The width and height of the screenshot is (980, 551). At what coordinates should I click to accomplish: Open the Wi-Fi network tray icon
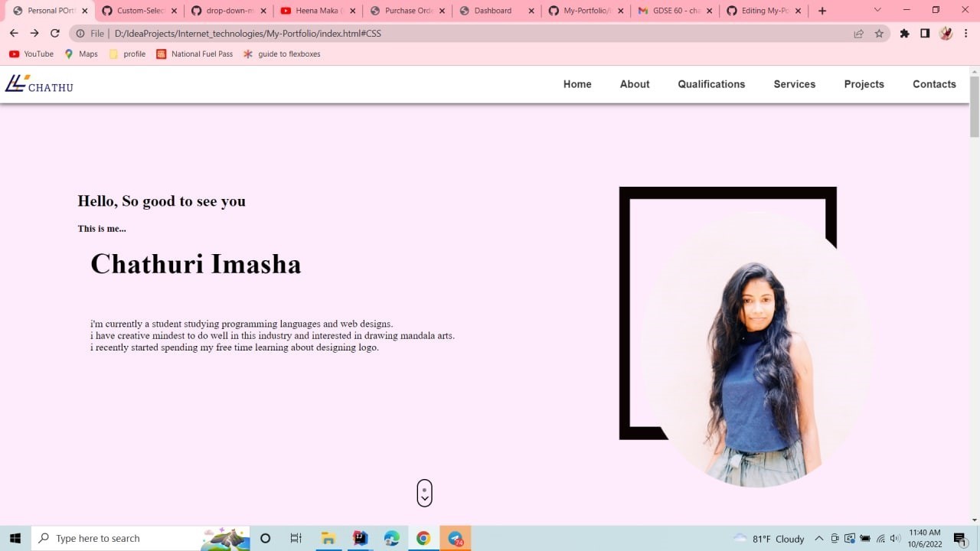880,539
